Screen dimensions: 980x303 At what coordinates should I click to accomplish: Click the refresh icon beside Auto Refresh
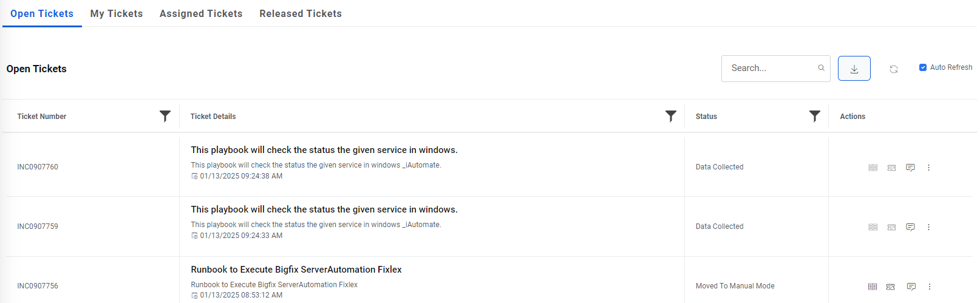(x=894, y=69)
